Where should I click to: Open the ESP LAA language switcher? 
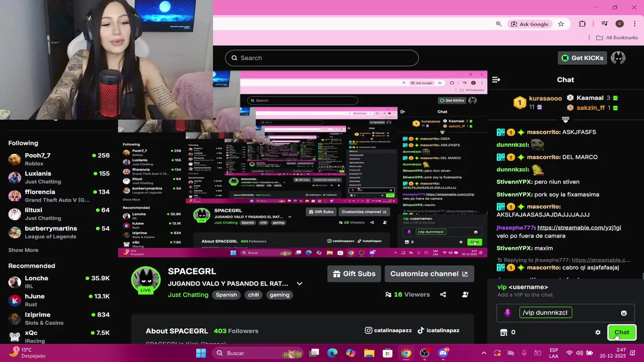pos(553,353)
